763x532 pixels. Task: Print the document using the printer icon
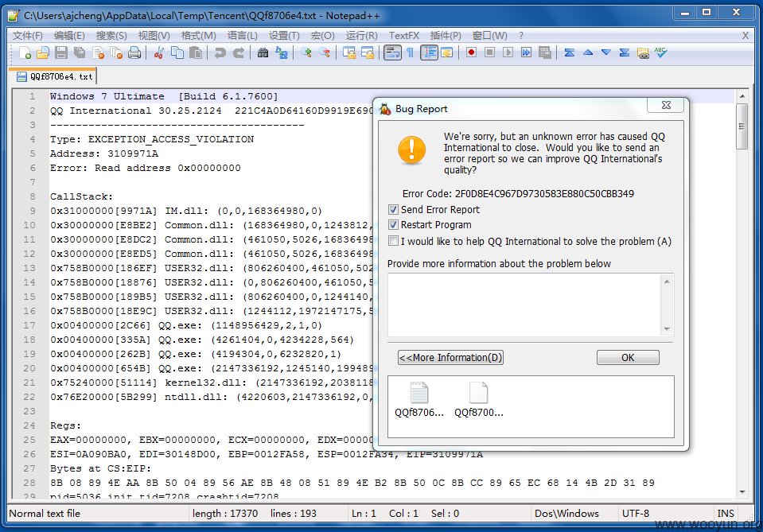pos(134,52)
